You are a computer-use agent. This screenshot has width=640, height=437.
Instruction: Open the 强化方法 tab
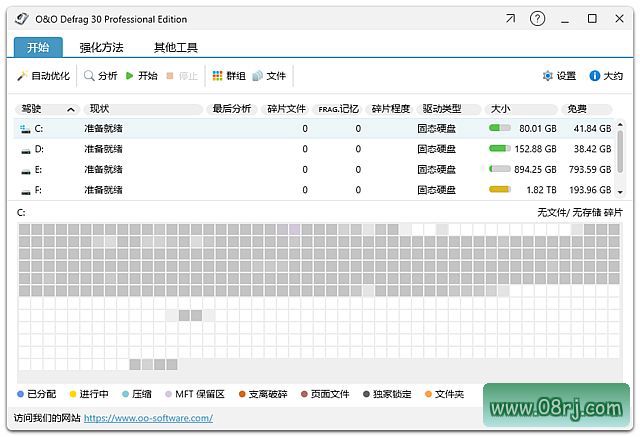pyautogui.click(x=101, y=47)
